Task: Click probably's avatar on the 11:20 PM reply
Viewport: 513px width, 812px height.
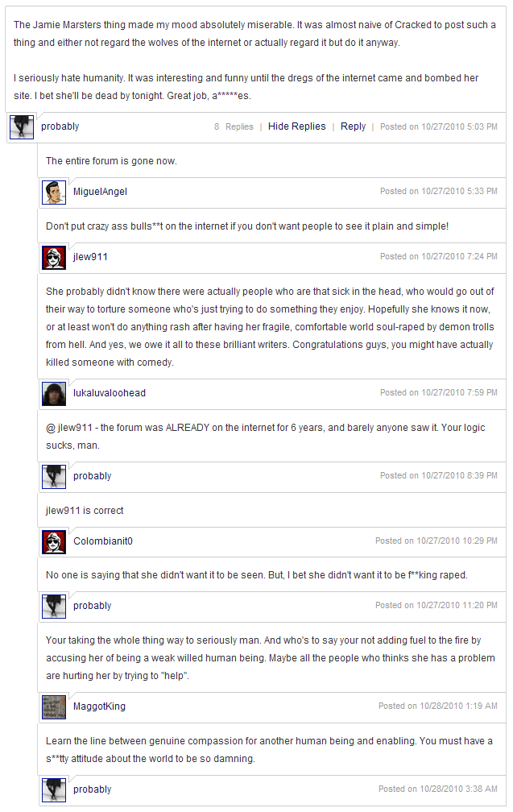Action: coord(54,606)
